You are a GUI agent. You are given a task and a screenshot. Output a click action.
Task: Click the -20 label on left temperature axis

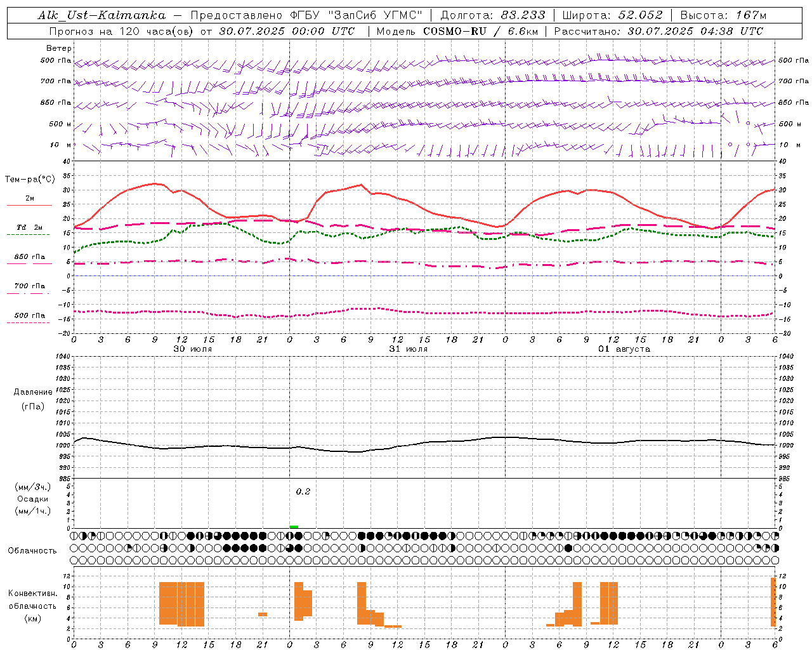click(65, 333)
